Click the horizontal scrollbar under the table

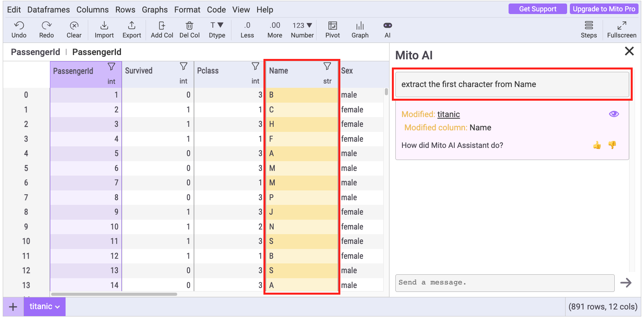[114, 294]
